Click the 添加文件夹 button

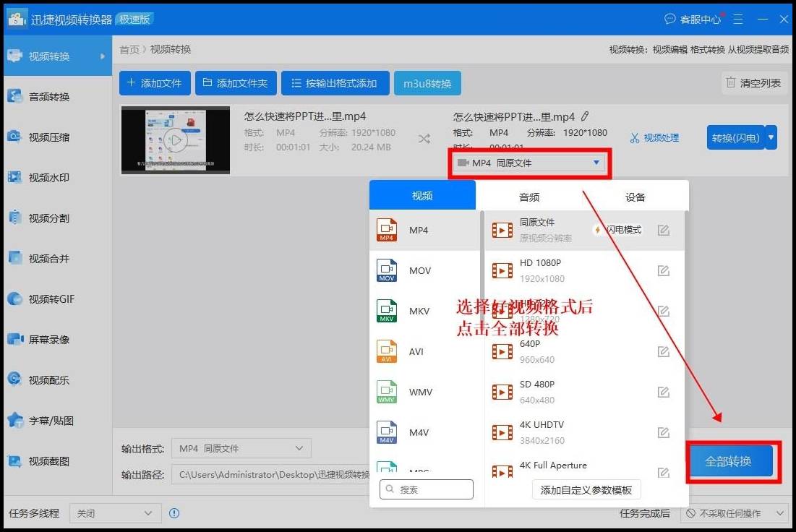pos(236,83)
